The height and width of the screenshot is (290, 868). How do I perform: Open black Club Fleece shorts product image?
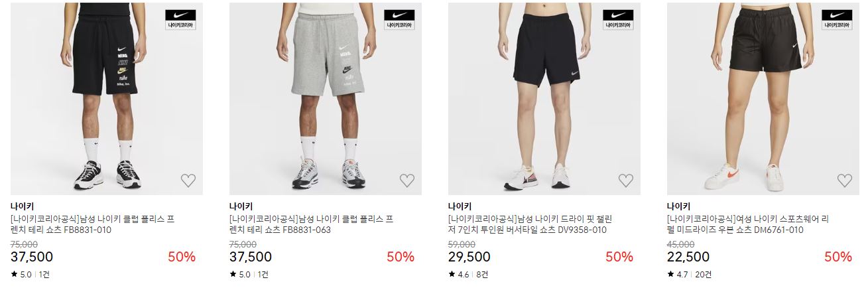pos(107,98)
